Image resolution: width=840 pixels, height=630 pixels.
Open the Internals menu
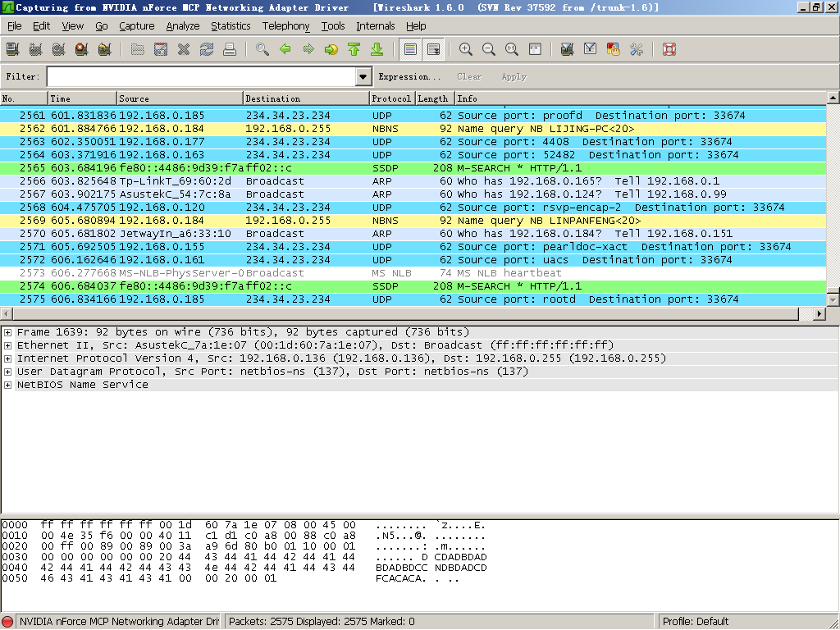(x=375, y=25)
